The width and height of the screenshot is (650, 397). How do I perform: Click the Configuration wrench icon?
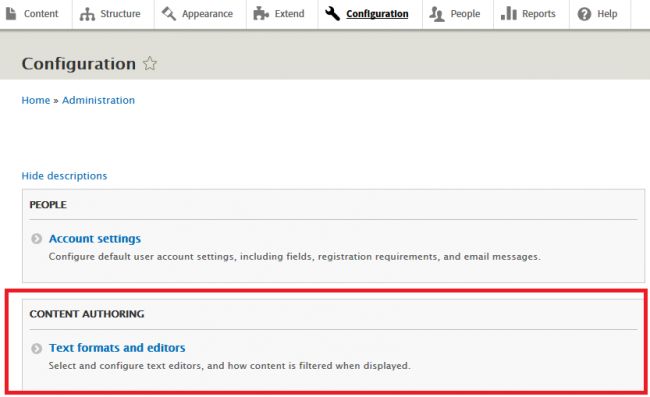332,14
